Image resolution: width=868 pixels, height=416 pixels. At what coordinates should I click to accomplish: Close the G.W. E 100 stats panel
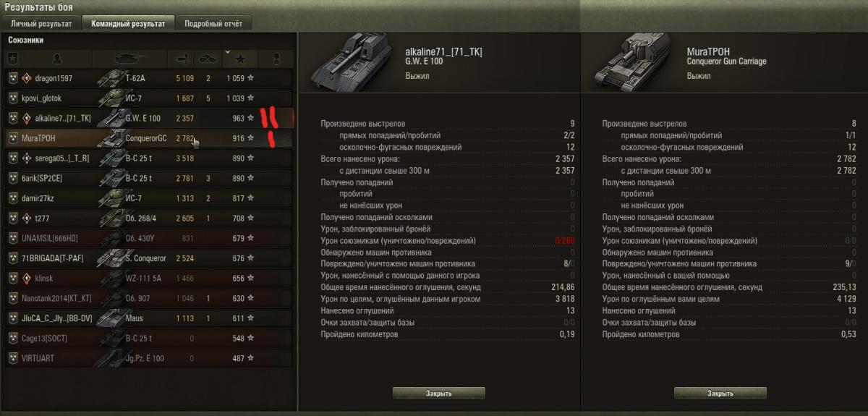(x=439, y=394)
